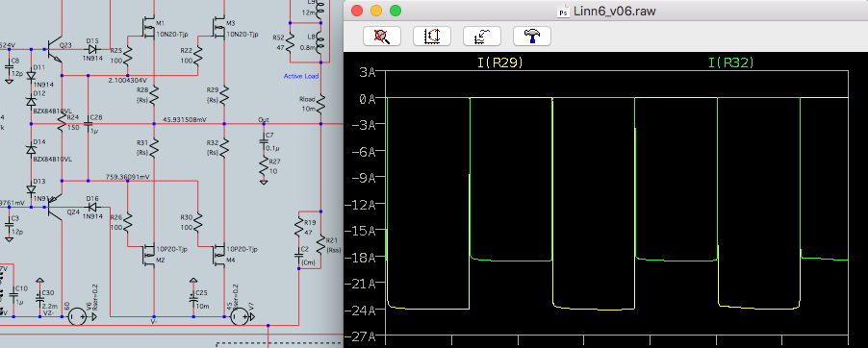Select the R27 10 ohm resistor
This screenshot has width=868, height=348.
(265, 171)
